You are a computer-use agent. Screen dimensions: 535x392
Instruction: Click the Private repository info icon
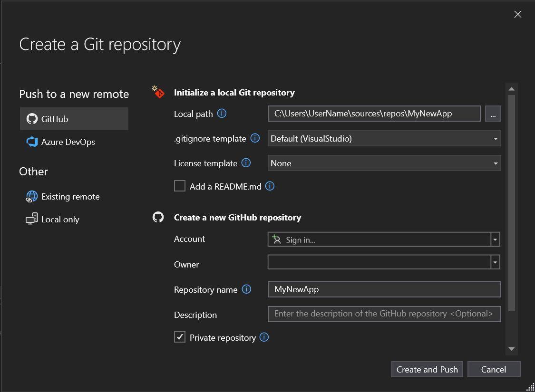(264, 337)
